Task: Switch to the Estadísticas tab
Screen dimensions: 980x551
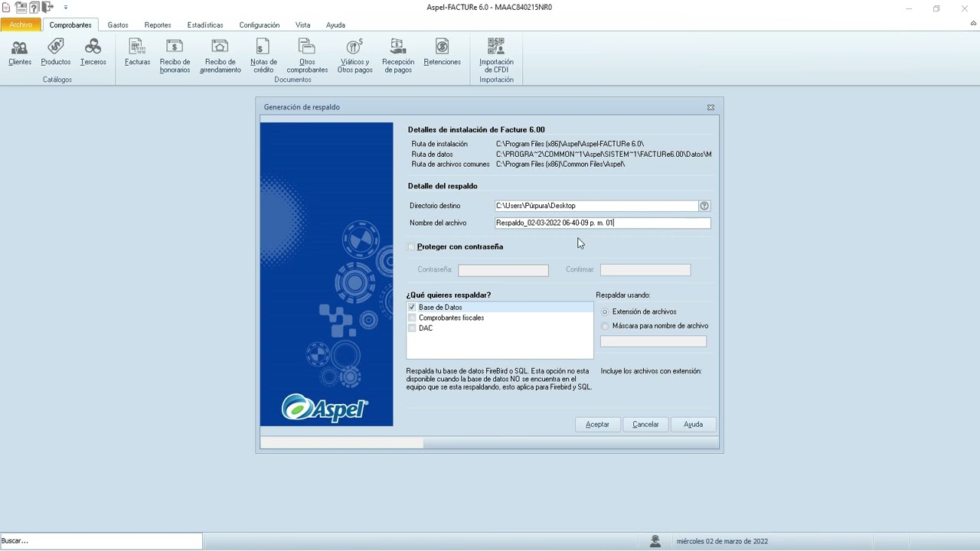Action: tap(205, 25)
